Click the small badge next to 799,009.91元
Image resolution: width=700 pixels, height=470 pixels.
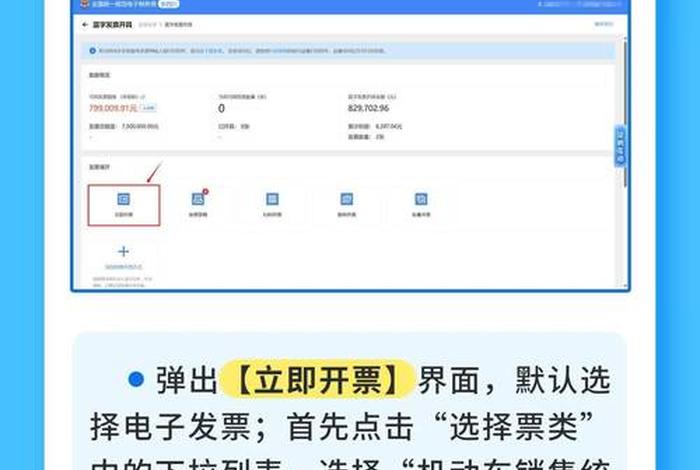148,108
